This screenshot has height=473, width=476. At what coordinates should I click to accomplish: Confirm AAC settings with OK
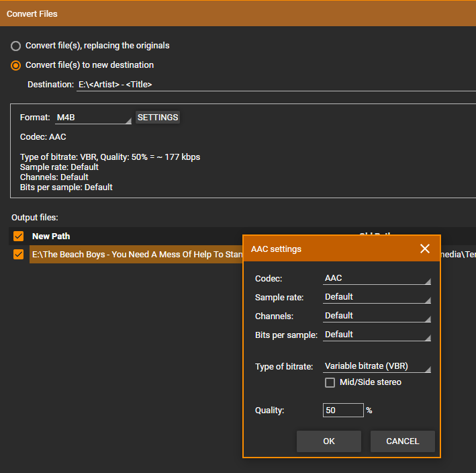pyautogui.click(x=328, y=441)
